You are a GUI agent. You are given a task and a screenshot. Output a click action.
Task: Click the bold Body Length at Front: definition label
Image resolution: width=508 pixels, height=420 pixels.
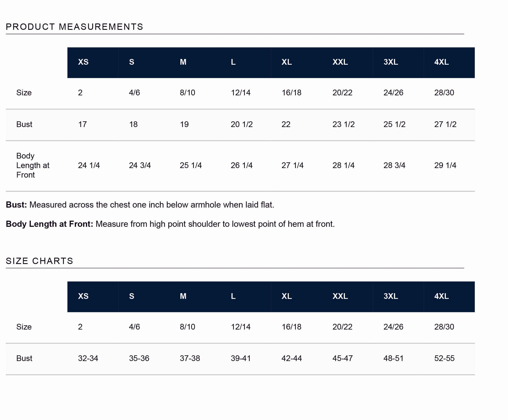[49, 224]
